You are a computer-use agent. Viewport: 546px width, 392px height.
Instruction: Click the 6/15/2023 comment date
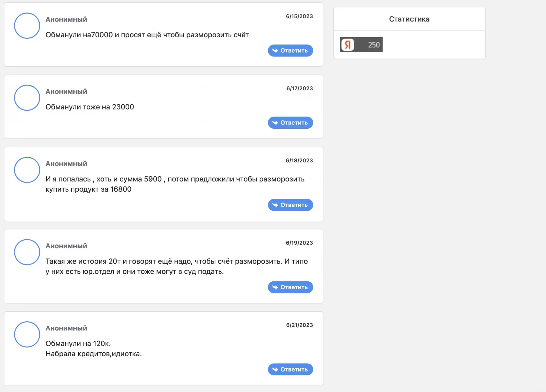[x=299, y=16]
